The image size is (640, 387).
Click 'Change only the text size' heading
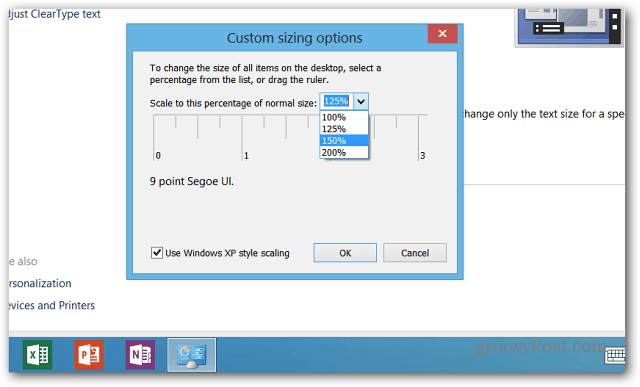(544, 114)
